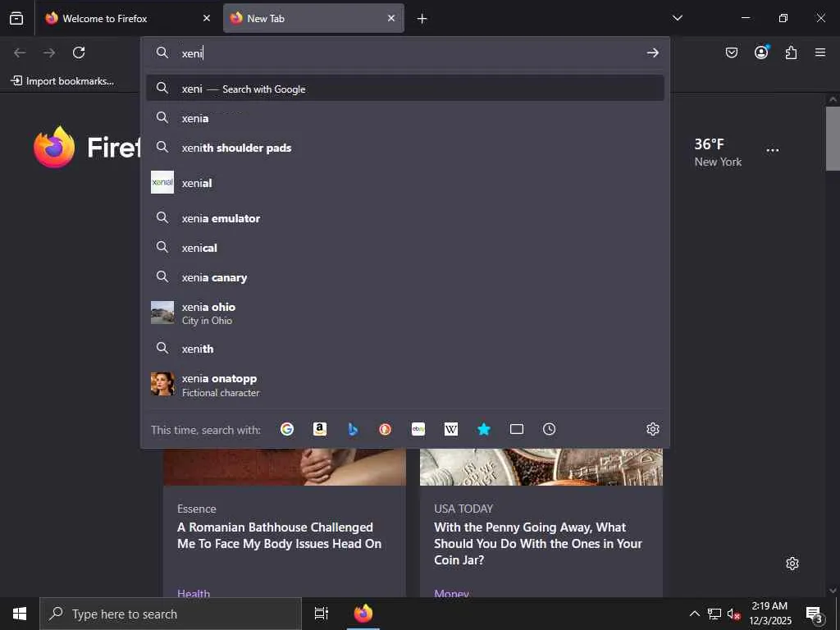Search with DuckDuckGo this time

click(386, 429)
